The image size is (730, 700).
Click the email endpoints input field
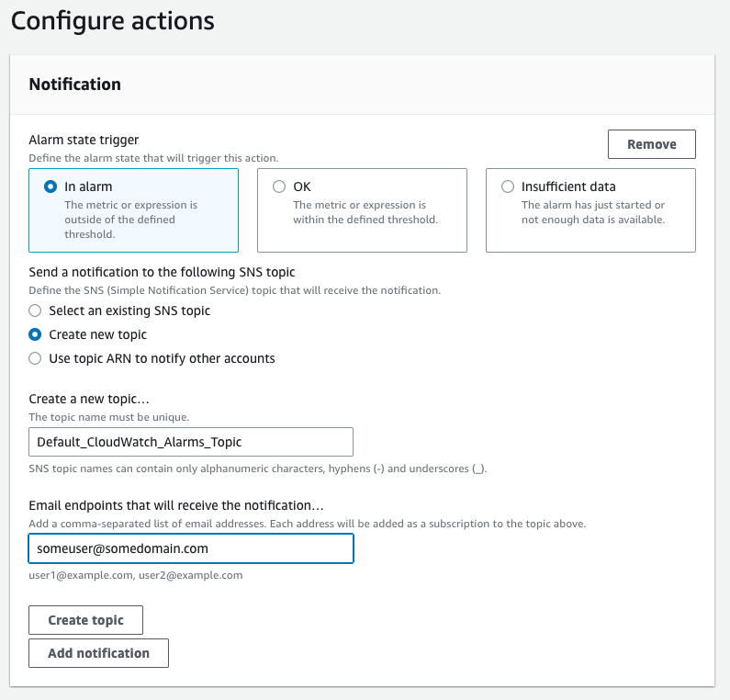191,548
